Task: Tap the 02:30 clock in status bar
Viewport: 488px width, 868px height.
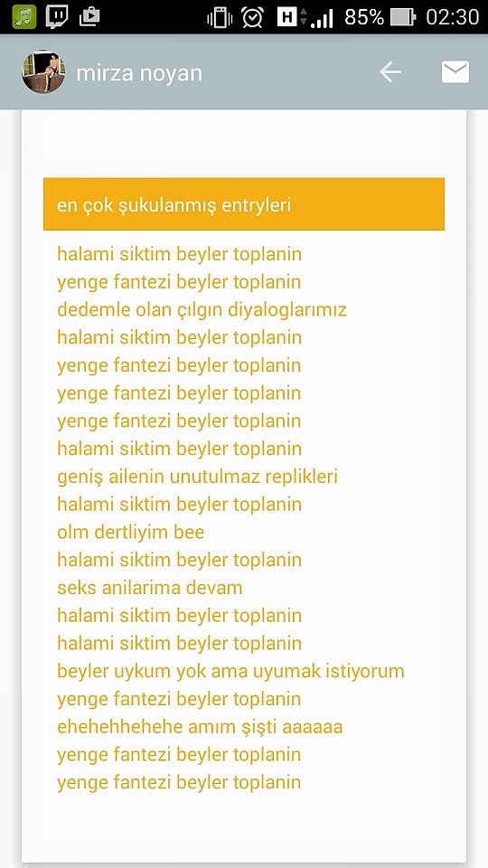Action: [452, 18]
